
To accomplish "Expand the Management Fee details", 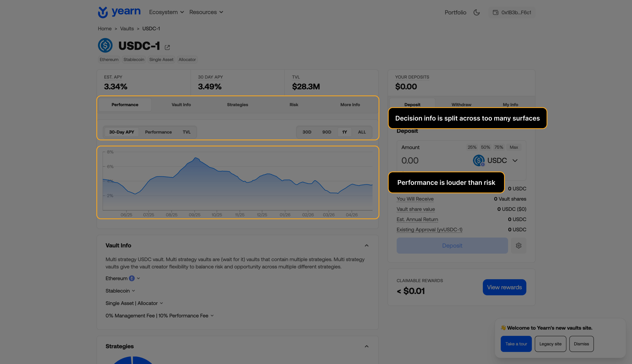I will (x=160, y=315).
